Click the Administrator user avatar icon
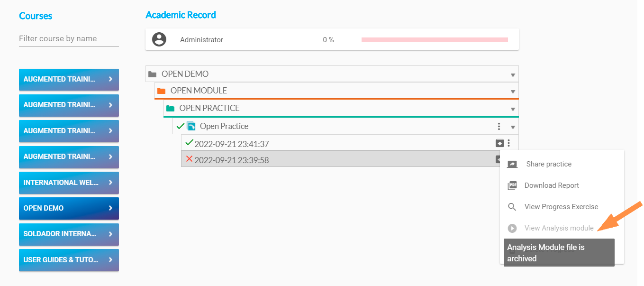Image resolution: width=644 pixels, height=286 pixels. tap(159, 39)
